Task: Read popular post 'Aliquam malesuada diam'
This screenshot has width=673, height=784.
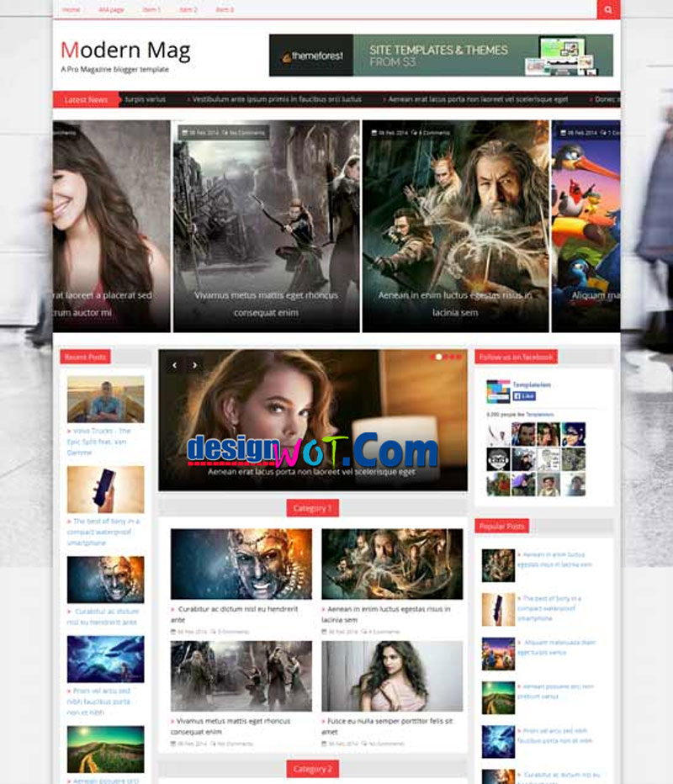Action: pos(556,647)
